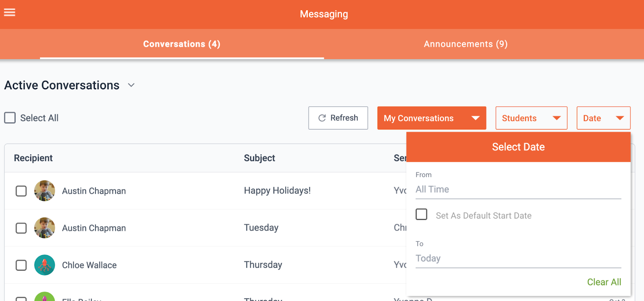
Task: Click Austin Chapman's avatar in Tuesday row
Action: [45, 228]
